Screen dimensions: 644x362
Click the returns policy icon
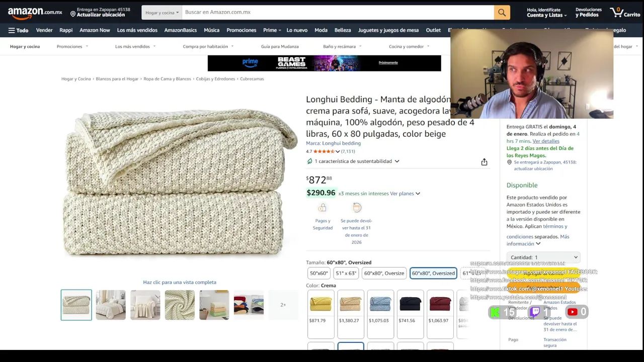(x=357, y=208)
